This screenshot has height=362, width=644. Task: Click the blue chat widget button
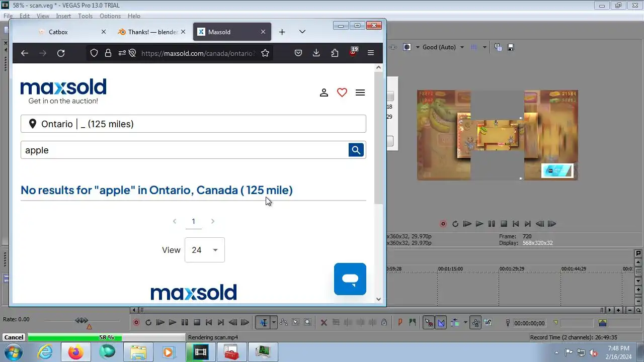pyautogui.click(x=350, y=279)
